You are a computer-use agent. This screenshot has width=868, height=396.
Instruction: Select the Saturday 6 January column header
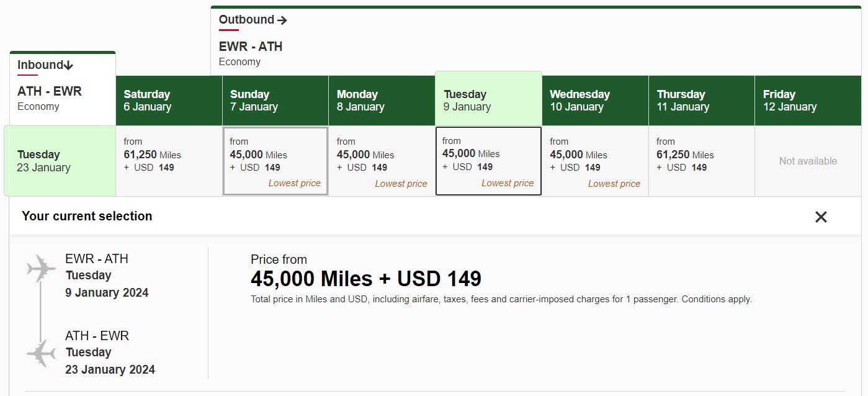pyautogui.click(x=169, y=101)
